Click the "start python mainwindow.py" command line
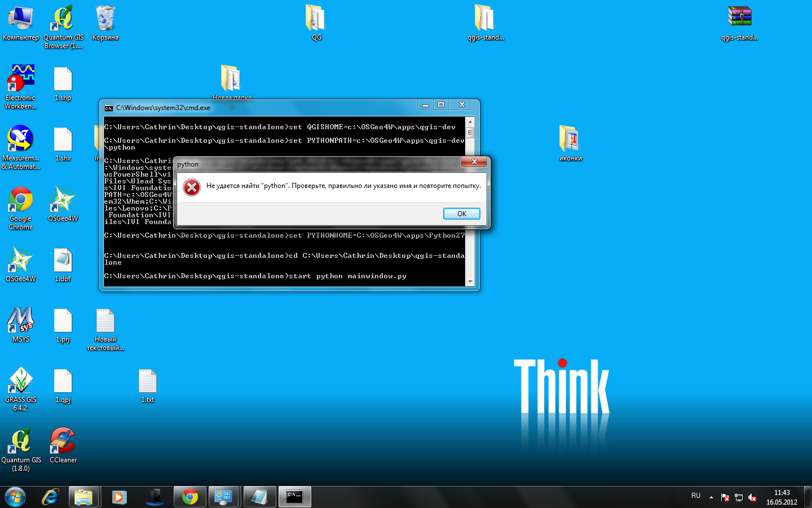 pyautogui.click(x=255, y=276)
